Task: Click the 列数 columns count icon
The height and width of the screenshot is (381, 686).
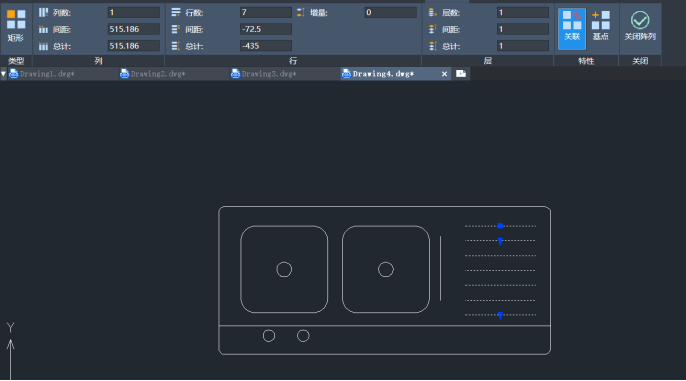Action: (x=43, y=13)
